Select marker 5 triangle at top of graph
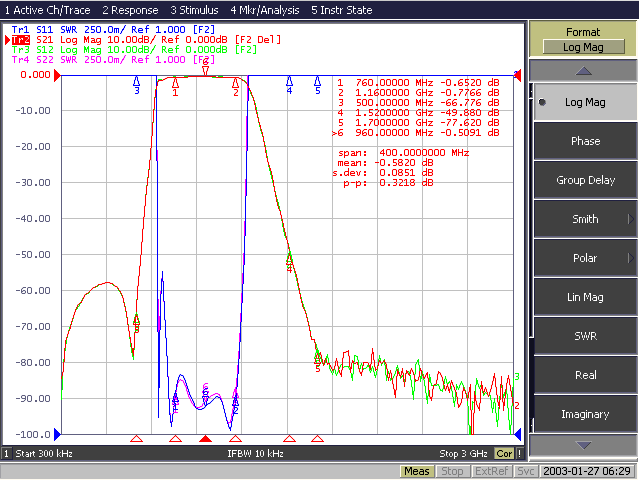The image size is (639, 480). tap(317, 81)
